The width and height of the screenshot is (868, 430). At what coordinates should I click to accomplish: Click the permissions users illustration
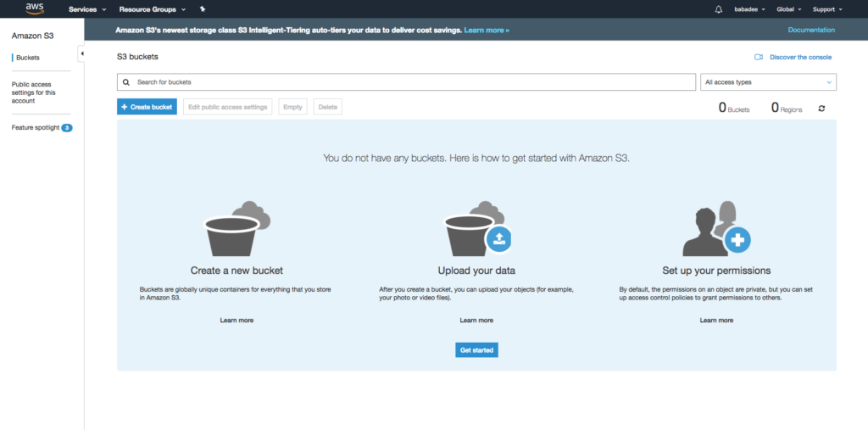(x=716, y=228)
